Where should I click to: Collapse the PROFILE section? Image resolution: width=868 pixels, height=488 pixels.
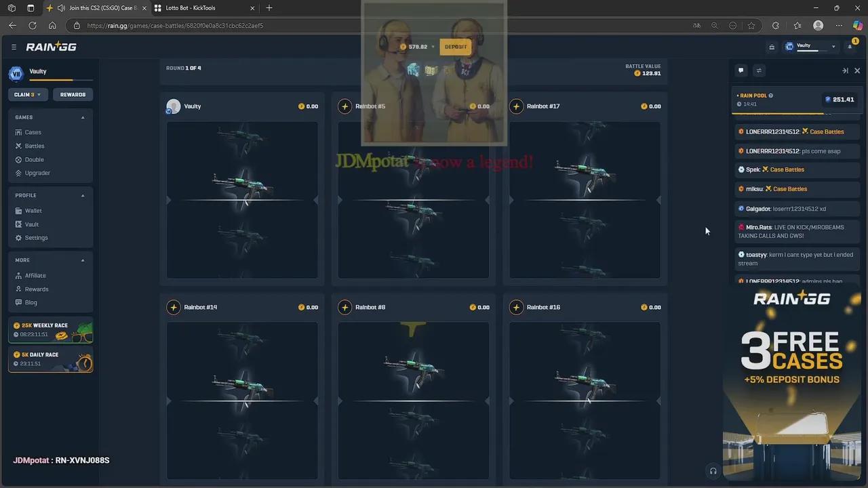[x=83, y=195]
